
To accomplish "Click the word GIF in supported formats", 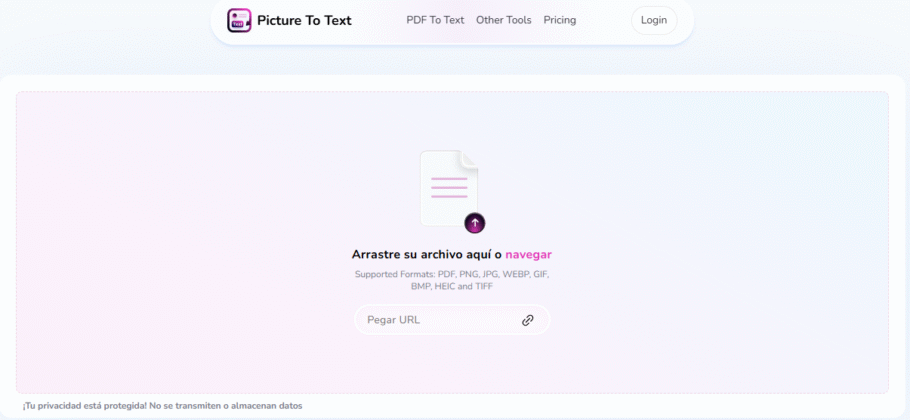I will [540, 274].
